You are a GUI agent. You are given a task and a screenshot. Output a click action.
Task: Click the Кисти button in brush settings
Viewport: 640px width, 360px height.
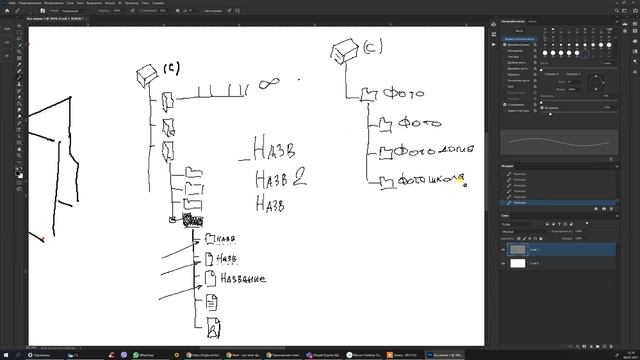pyautogui.click(x=519, y=31)
